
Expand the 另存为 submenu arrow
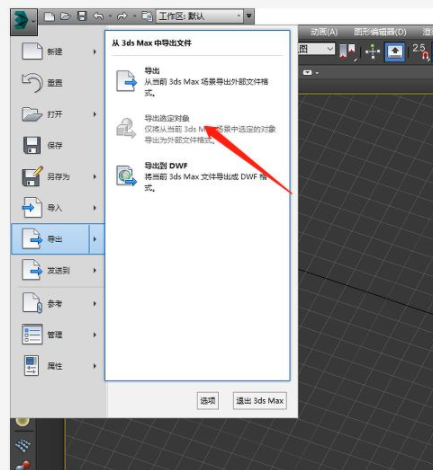point(95,177)
